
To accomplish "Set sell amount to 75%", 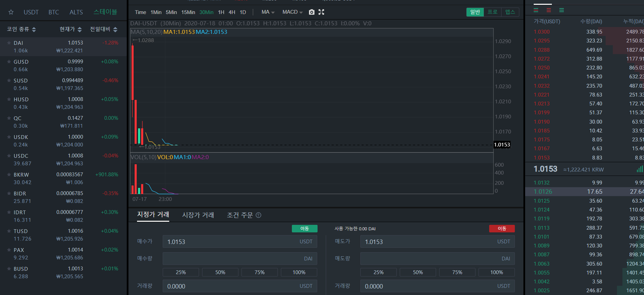I will 457,272.
